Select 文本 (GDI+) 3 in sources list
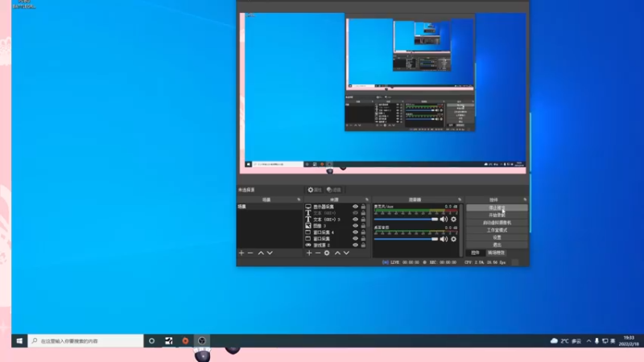This screenshot has height=362, width=644. pyautogui.click(x=328, y=220)
